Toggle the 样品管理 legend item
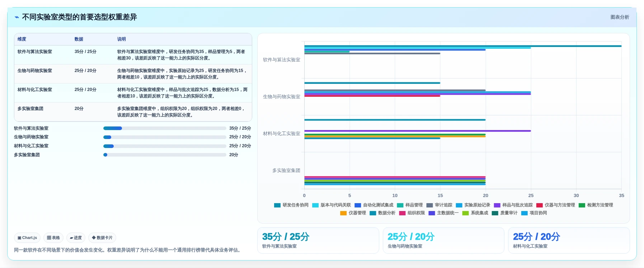The height and width of the screenshot is (268, 644). pyautogui.click(x=410, y=205)
